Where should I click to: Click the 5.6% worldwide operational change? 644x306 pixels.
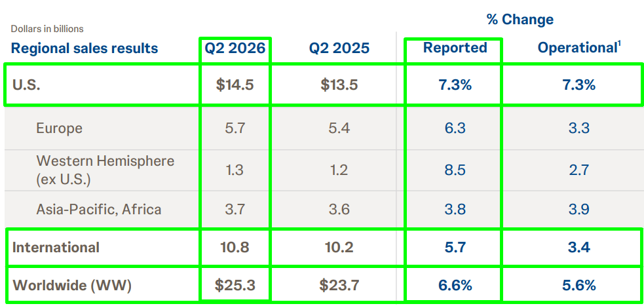click(x=579, y=285)
